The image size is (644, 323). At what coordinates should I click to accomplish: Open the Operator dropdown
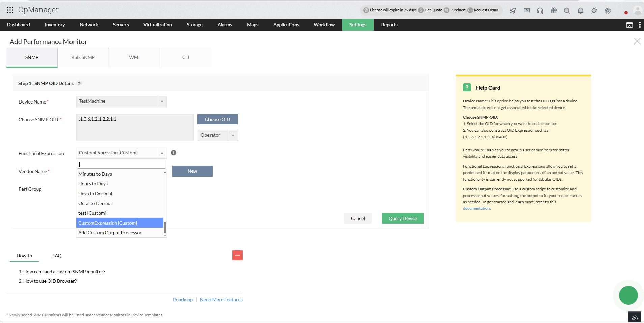point(218,135)
